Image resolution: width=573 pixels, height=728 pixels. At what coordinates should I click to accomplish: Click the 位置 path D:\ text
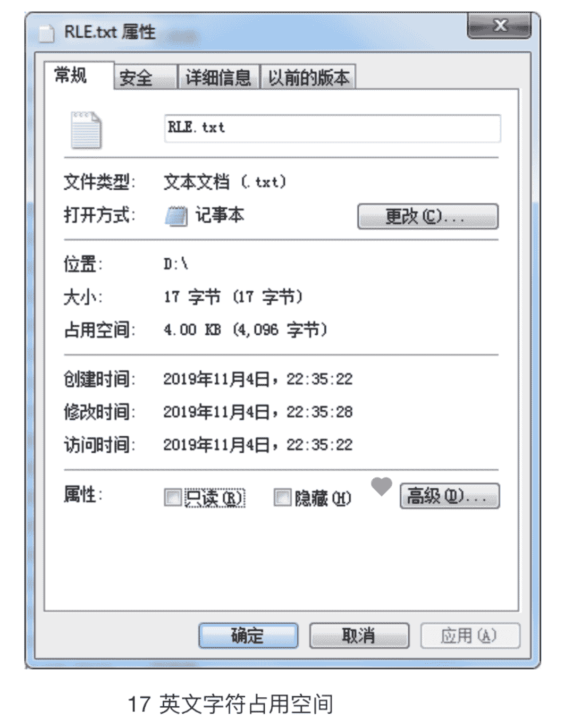(x=176, y=264)
